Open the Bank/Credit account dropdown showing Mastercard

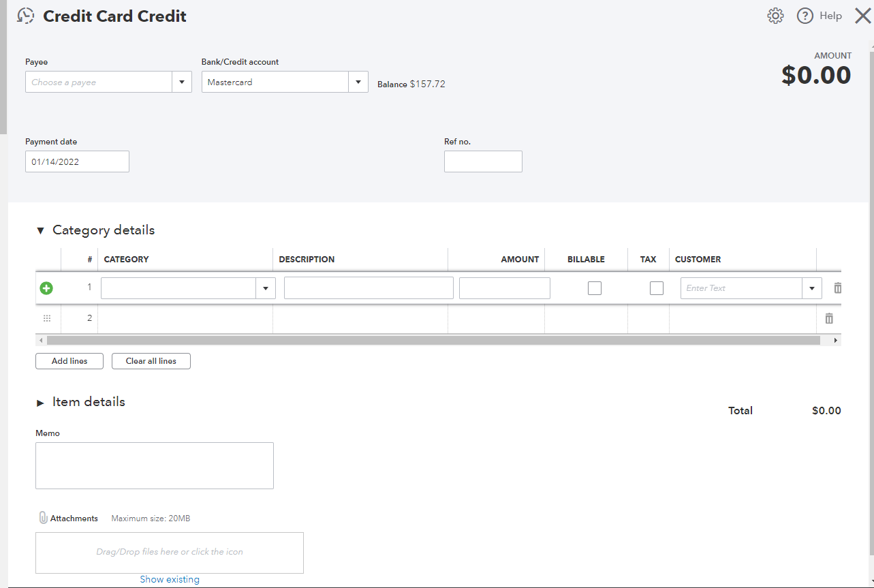[x=358, y=81]
